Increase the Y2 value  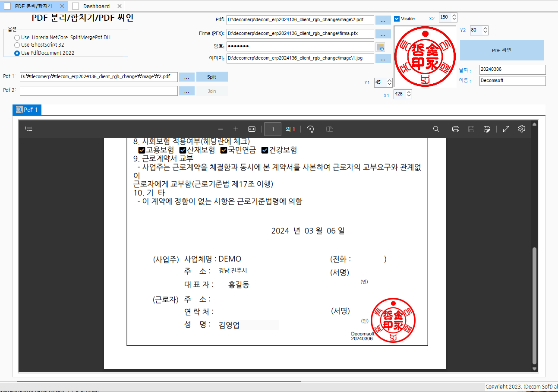click(485, 28)
